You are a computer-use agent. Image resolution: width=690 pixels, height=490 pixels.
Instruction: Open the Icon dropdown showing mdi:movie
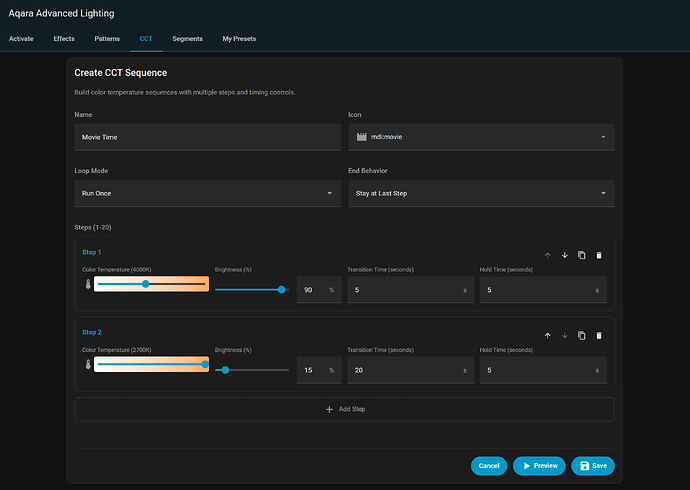pyautogui.click(x=480, y=136)
